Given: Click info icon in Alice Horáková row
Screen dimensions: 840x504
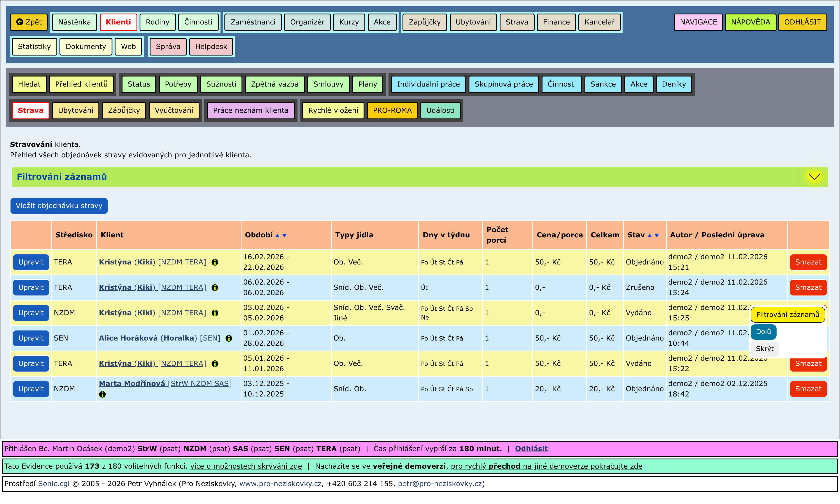Looking at the screenshot, I should (x=229, y=338).
